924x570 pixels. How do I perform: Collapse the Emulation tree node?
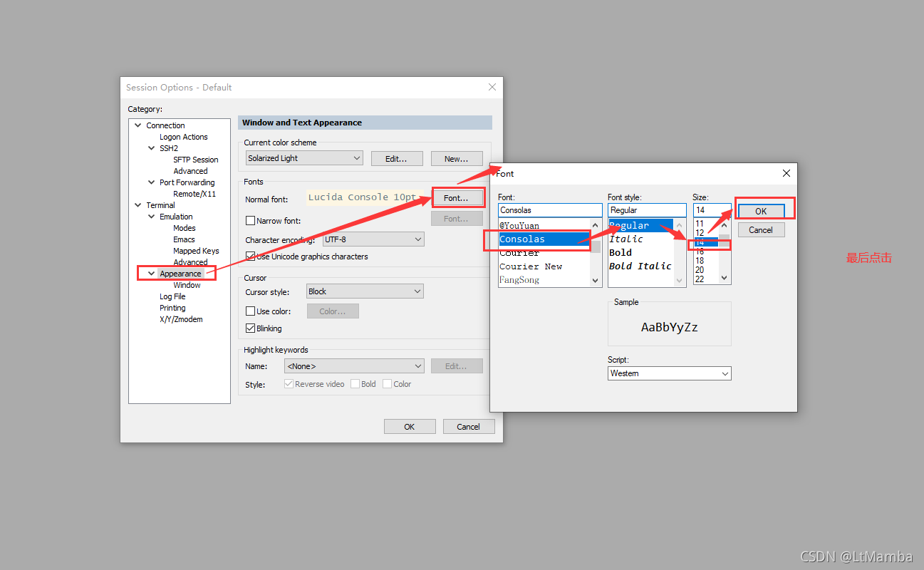151,217
